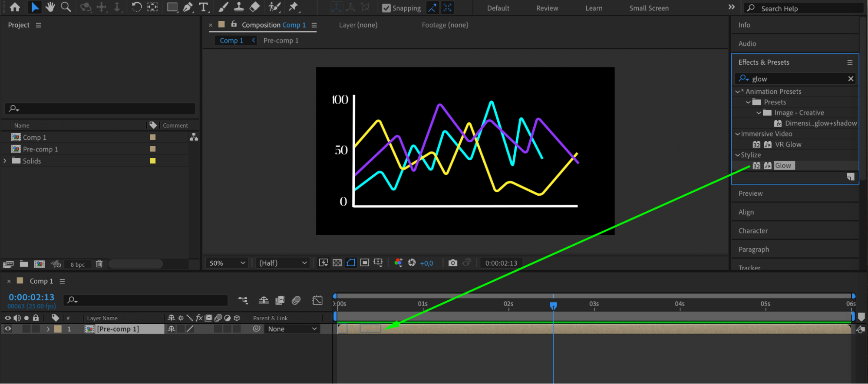Screen dimensions: 868x384
Task: Click the Home icon
Action: point(15,7)
